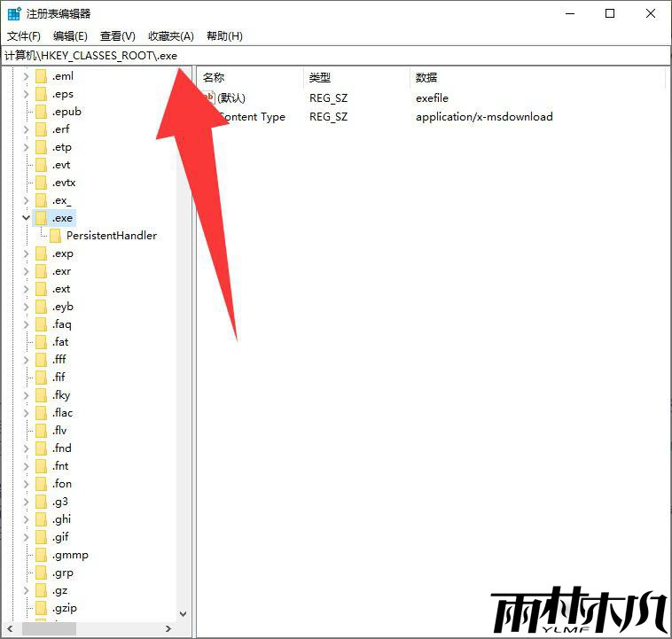Click the folder icon of .exe key
This screenshot has width=672, height=639.
[41, 218]
